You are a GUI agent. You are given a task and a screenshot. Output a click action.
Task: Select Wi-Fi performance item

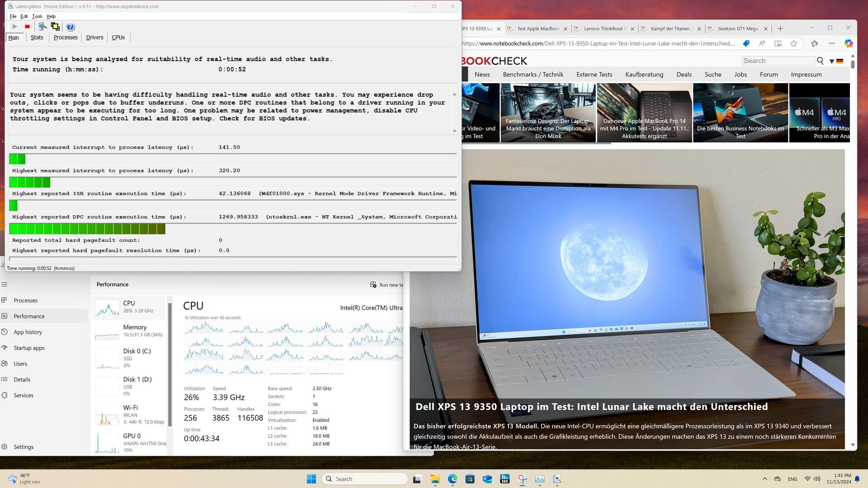point(129,415)
